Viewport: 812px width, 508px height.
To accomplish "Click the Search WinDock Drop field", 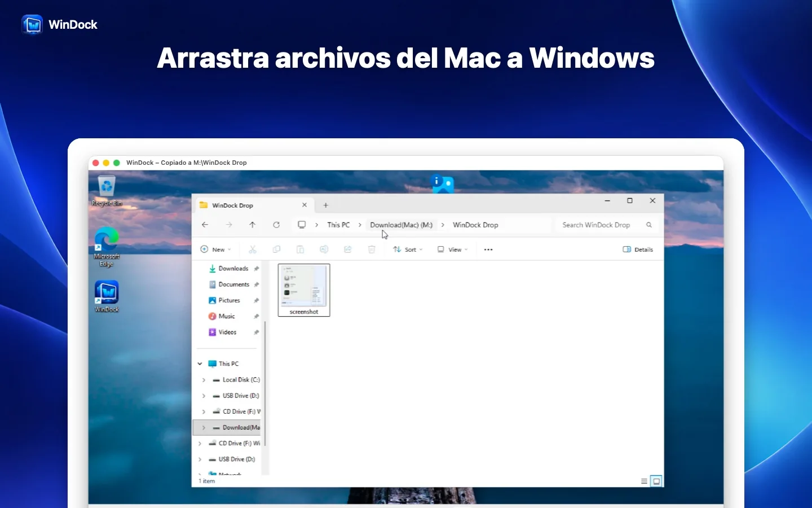I will click(x=607, y=225).
